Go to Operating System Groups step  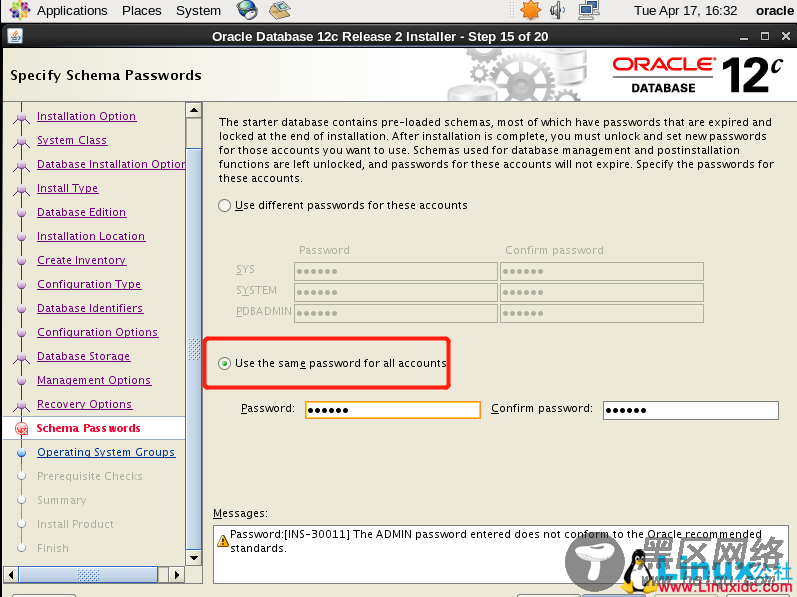pyautogui.click(x=106, y=452)
